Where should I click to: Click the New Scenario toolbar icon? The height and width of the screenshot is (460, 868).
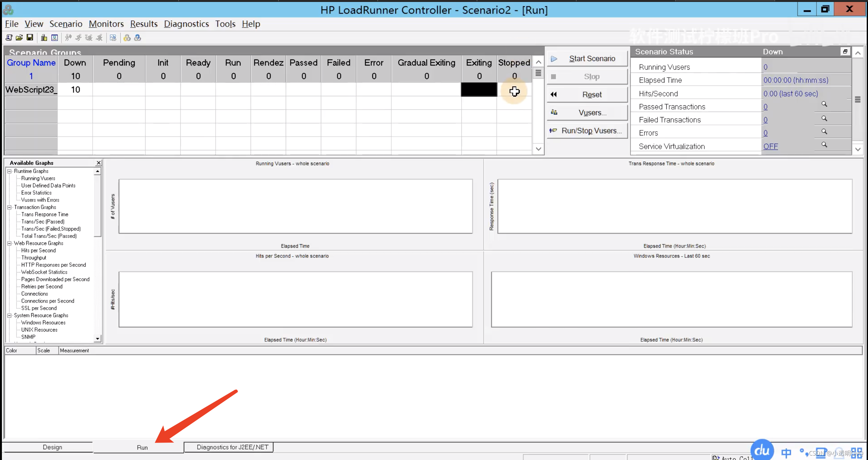pyautogui.click(x=9, y=37)
